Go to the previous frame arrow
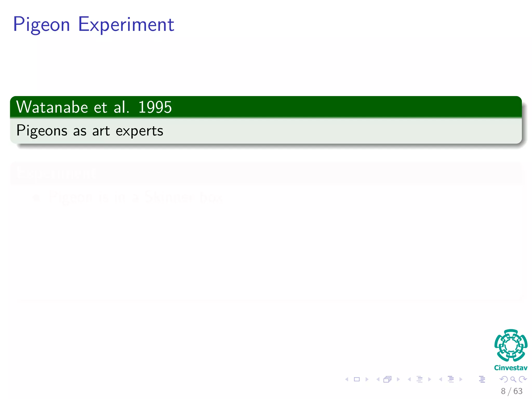Image resolution: width=532 pixels, height=399 pixels. coord(378,380)
